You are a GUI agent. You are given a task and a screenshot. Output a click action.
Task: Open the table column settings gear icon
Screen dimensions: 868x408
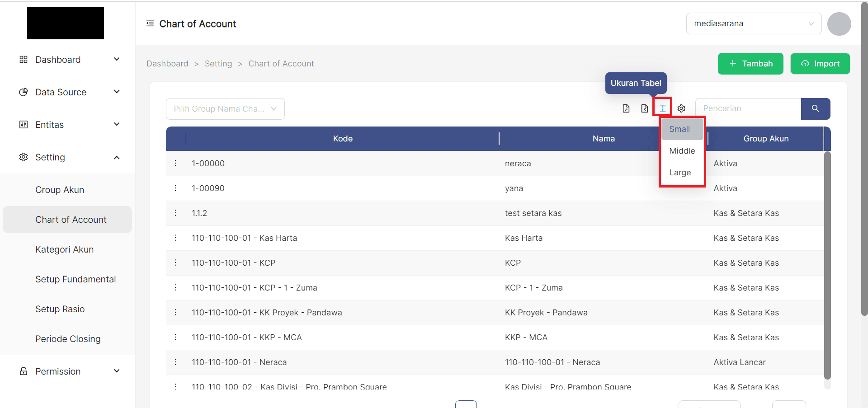pos(681,108)
